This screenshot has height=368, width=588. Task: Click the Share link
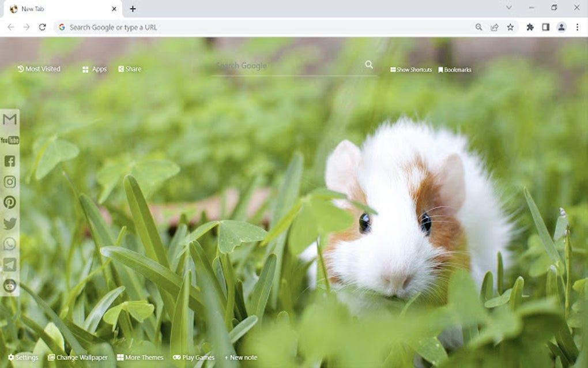pos(130,69)
